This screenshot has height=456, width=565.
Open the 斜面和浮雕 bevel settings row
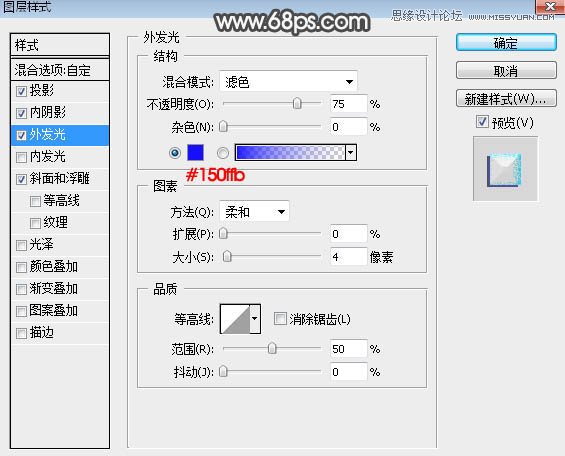click(60, 179)
